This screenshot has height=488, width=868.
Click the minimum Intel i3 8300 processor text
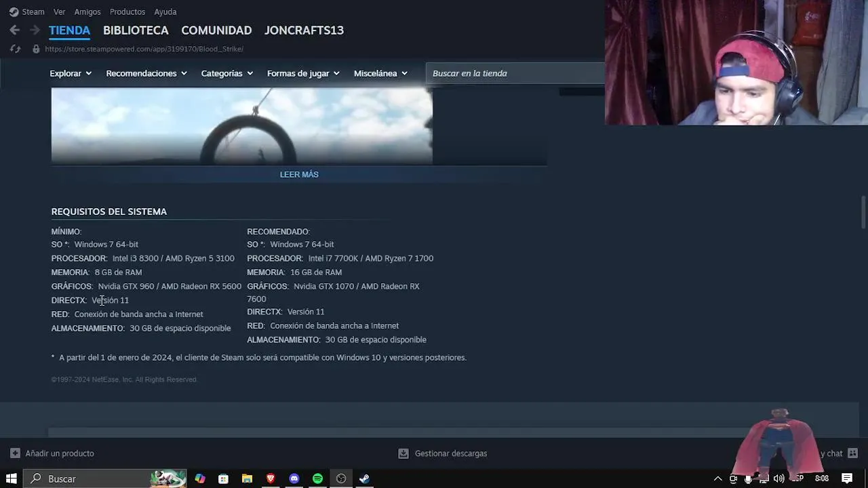pyautogui.click(x=174, y=258)
